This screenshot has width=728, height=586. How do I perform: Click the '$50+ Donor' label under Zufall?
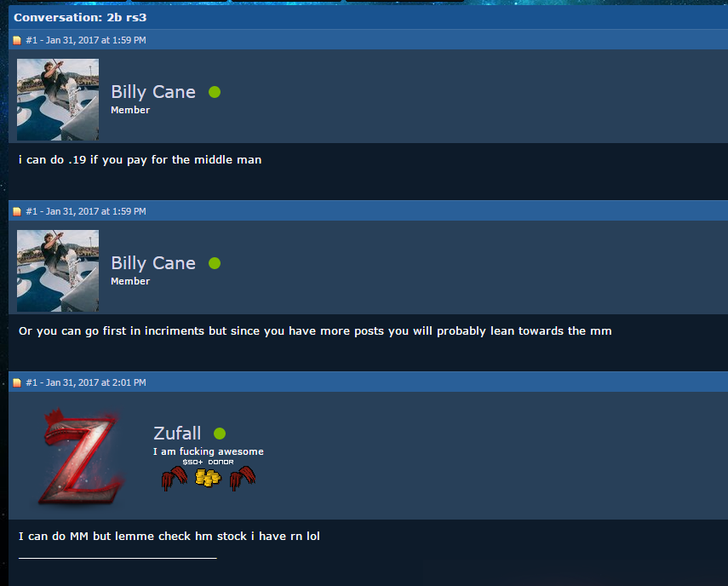pos(208,462)
